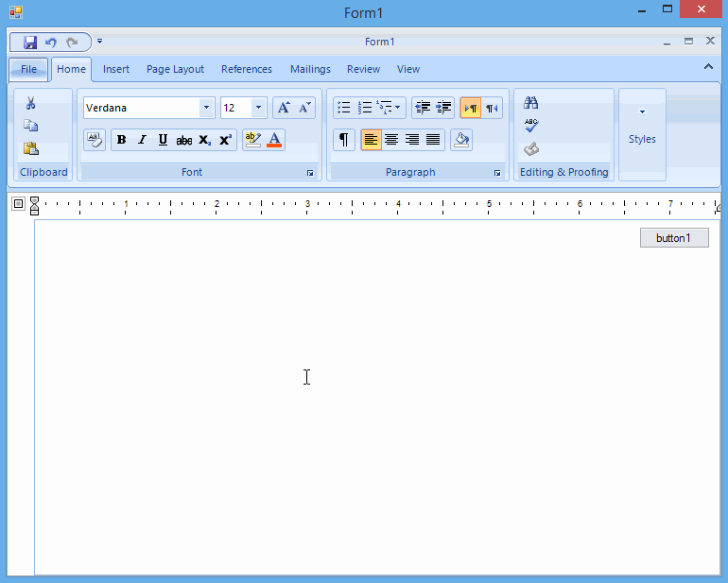
Task: Click the Clear Formatting eraser icon
Action: point(95,140)
